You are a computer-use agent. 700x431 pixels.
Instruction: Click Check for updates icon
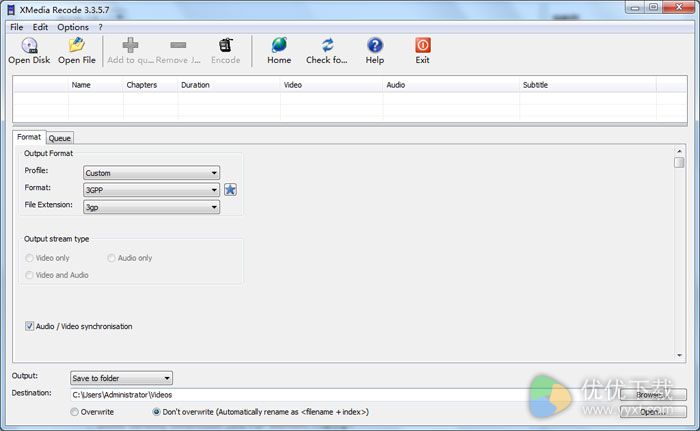[x=327, y=45]
